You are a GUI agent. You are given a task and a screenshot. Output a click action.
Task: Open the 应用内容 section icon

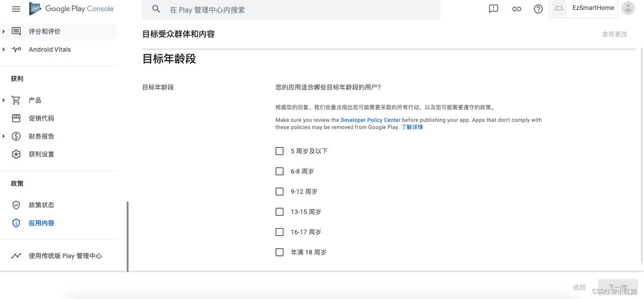pos(16,223)
